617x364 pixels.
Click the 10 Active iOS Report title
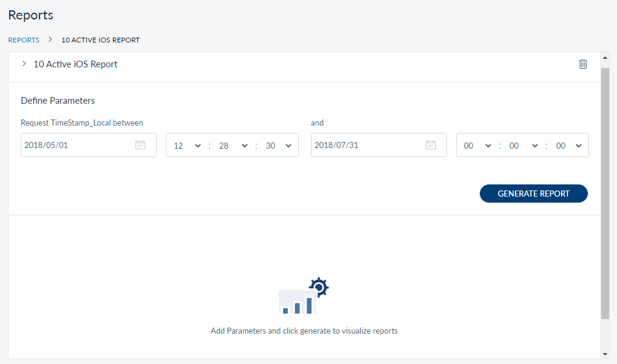point(75,64)
